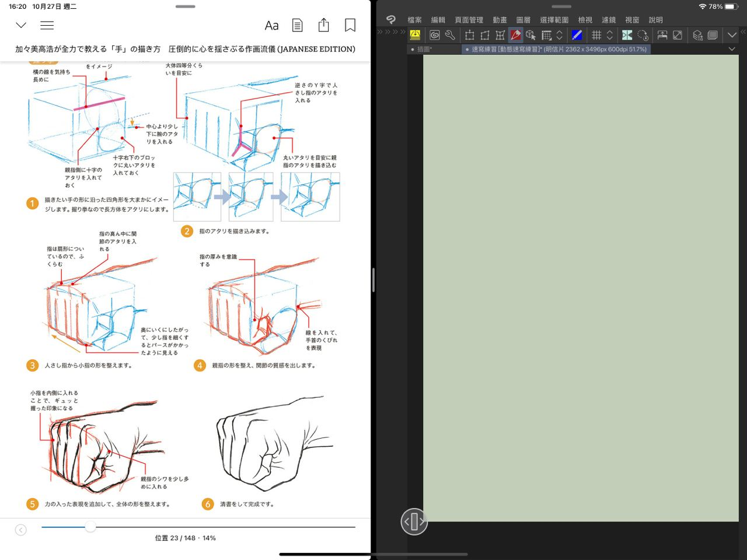747x560 pixels.
Task: Toggle bookmark for this page
Action: pyautogui.click(x=350, y=25)
